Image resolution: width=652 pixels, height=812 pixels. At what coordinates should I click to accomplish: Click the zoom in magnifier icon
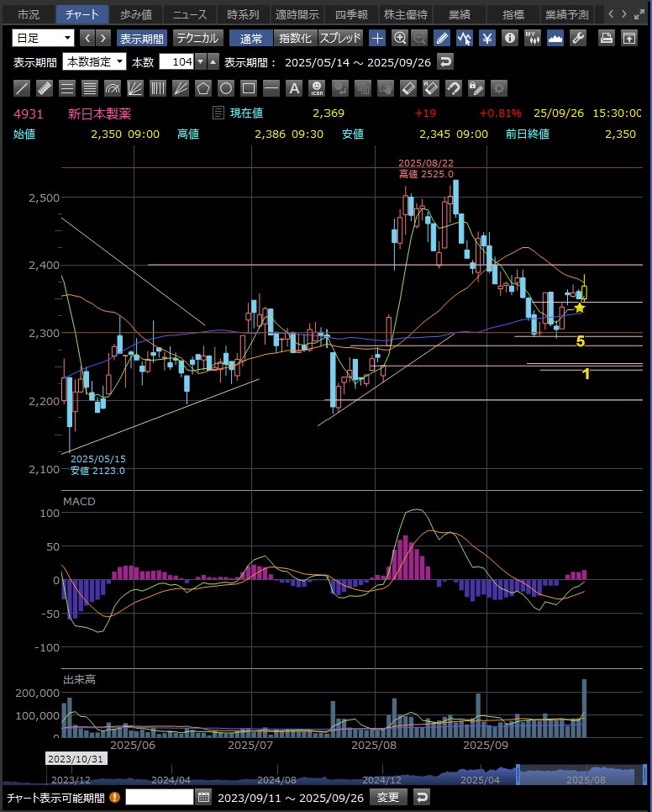click(400, 38)
